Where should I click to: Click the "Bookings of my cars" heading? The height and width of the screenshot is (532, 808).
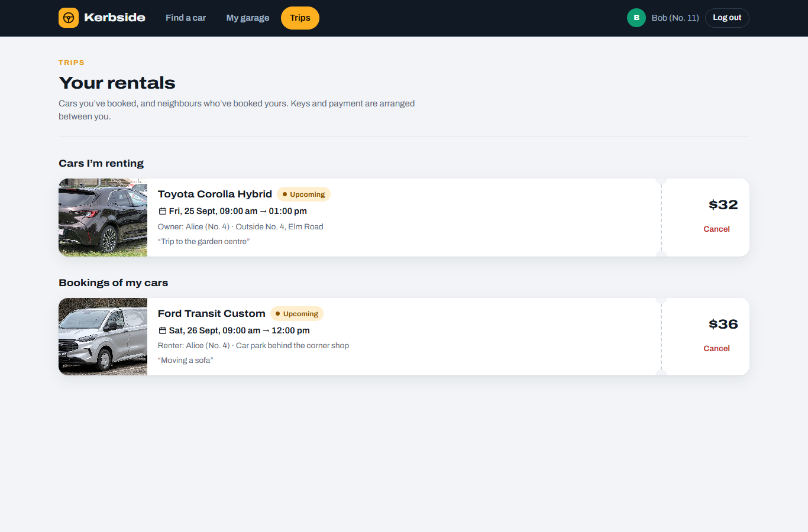tap(114, 283)
